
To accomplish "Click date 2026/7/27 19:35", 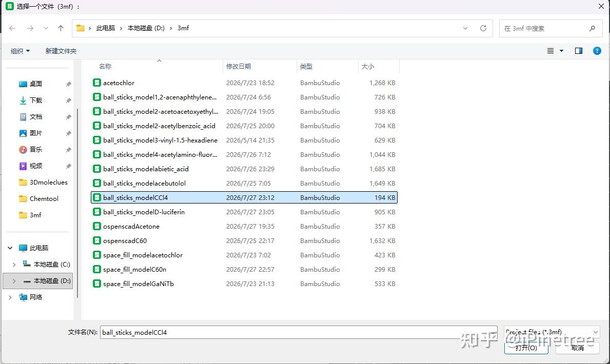I will coord(250,226).
